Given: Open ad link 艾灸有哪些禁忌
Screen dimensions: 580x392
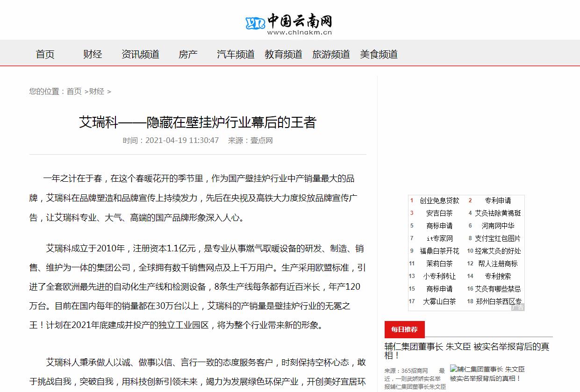Looking at the screenshot, I should coord(498,289).
